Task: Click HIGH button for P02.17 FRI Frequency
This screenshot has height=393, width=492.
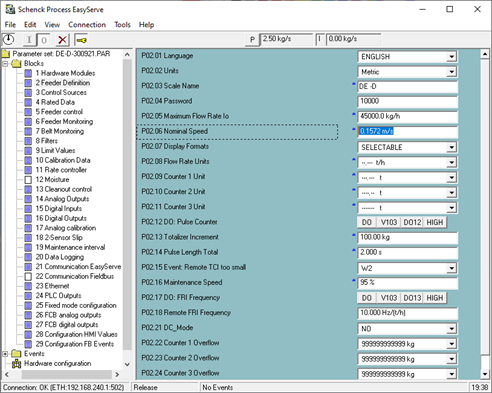Action: (435, 298)
